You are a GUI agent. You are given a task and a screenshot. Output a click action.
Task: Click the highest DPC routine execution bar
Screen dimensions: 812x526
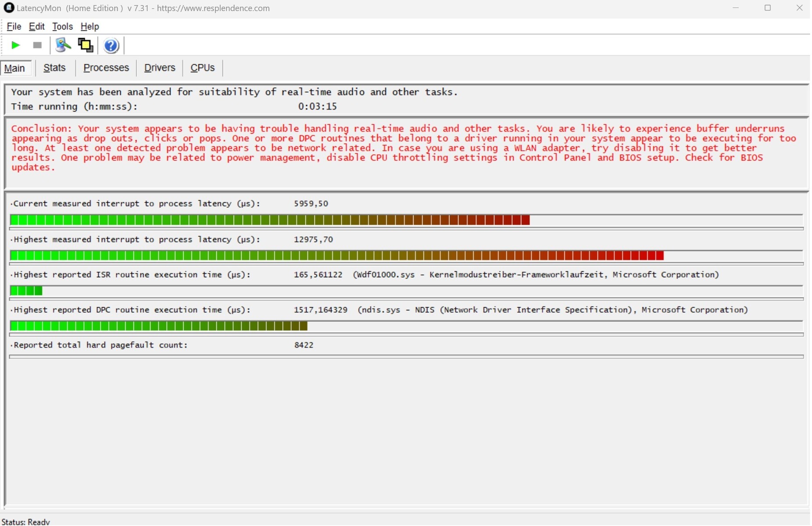pyautogui.click(x=406, y=326)
